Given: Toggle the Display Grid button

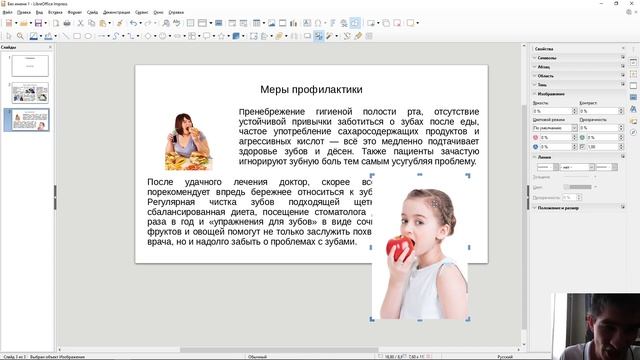Looking at the screenshot, I should pos(190,23).
